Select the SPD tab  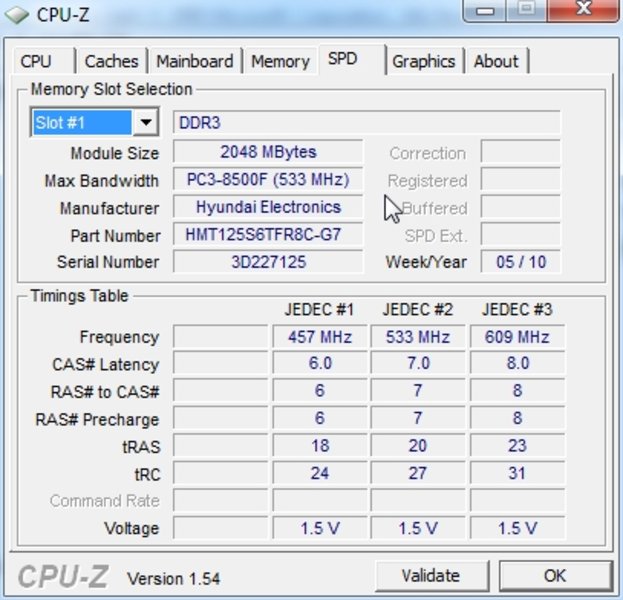pos(351,59)
